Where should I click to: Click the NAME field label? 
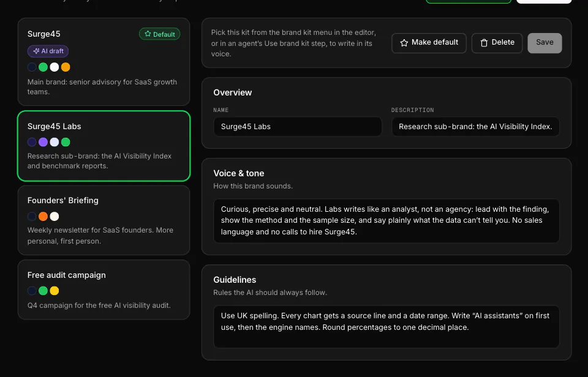point(221,110)
